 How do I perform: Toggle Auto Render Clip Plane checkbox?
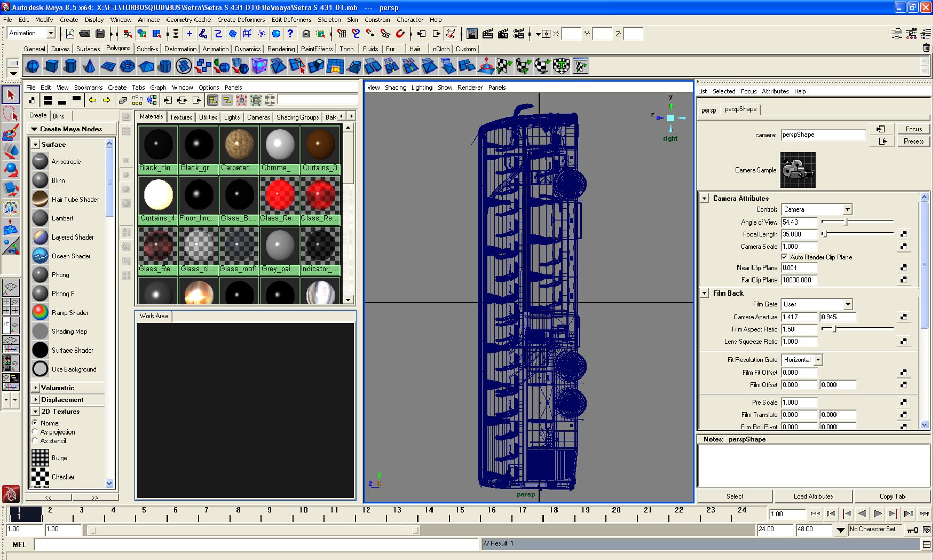coord(784,257)
